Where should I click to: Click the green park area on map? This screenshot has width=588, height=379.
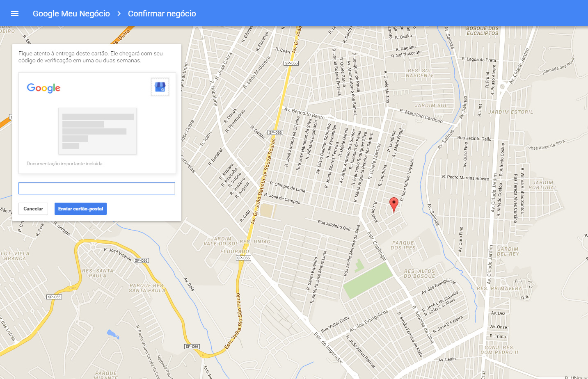(368, 280)
